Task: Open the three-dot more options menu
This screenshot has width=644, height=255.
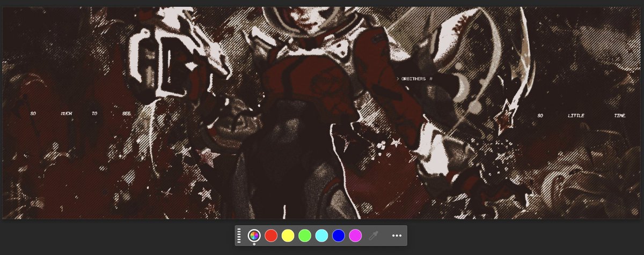Action: click(397, 235)
